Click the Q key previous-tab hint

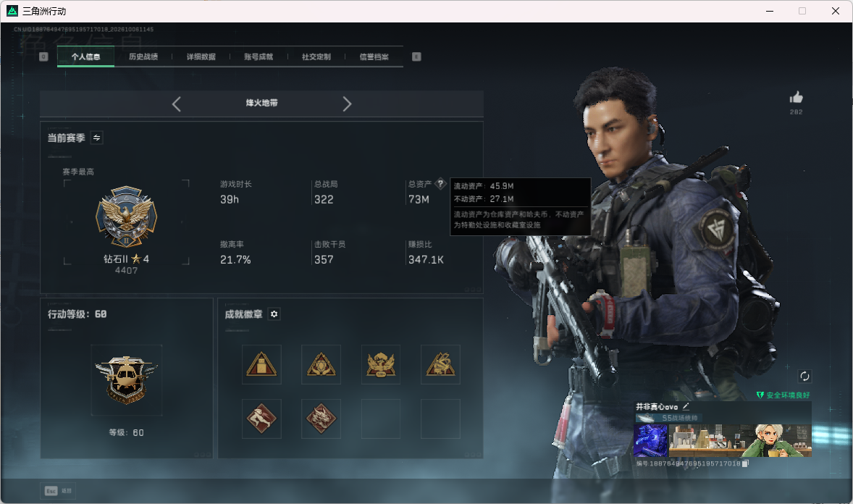(x=43, y=56)
